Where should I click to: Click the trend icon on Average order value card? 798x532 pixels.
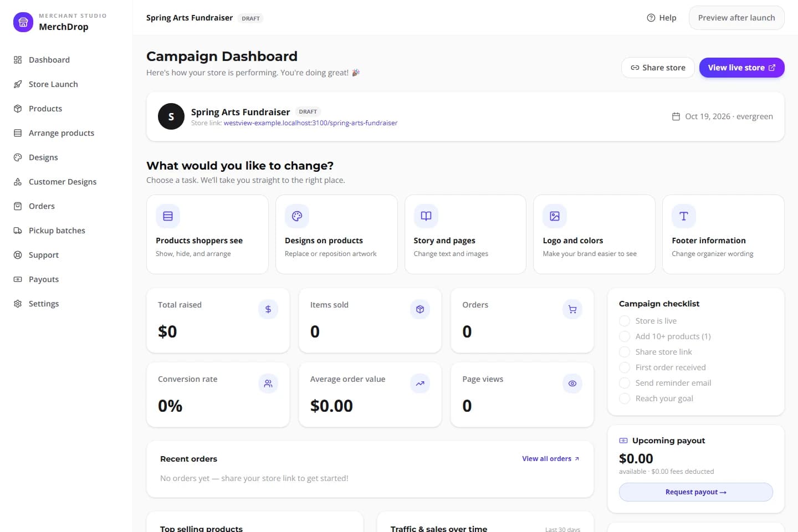pyautogui.click(x=420, y=383)
